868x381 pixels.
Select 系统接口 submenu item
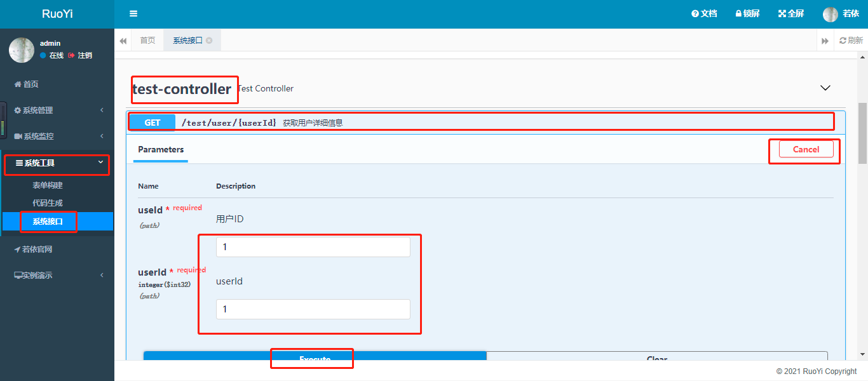57,221
